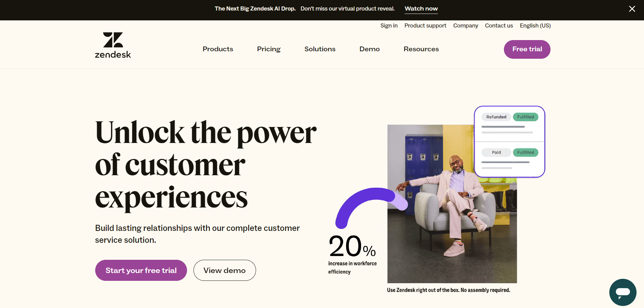Dismiss the announcement banner
The image size is (644, 308).
click(x=632, y=9)
